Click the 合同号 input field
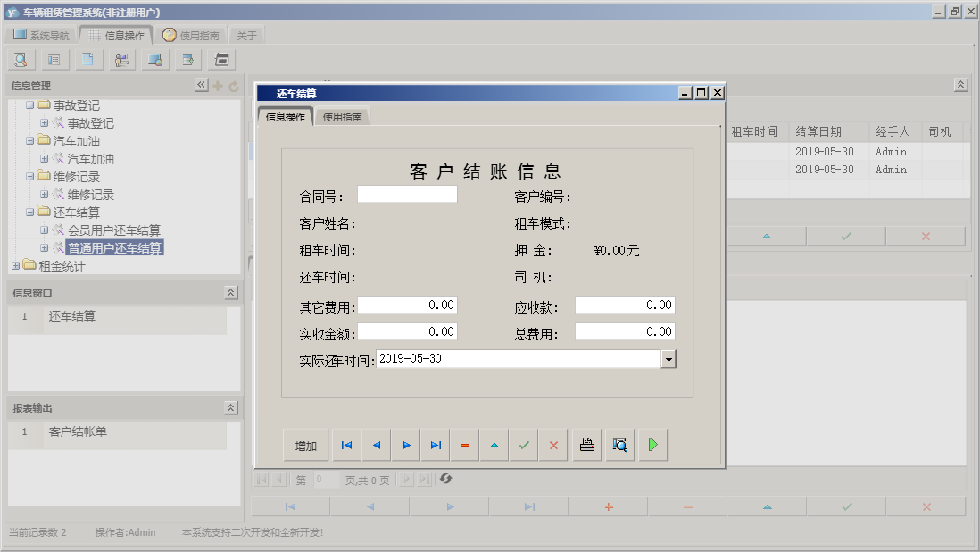Viewport: 980px width, 552px height. [406, 193]
